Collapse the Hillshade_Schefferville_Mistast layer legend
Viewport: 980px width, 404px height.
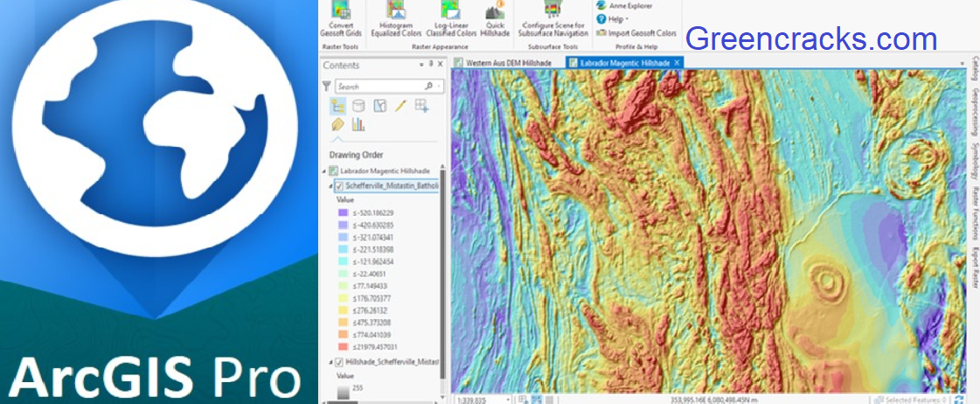(331, 362)
